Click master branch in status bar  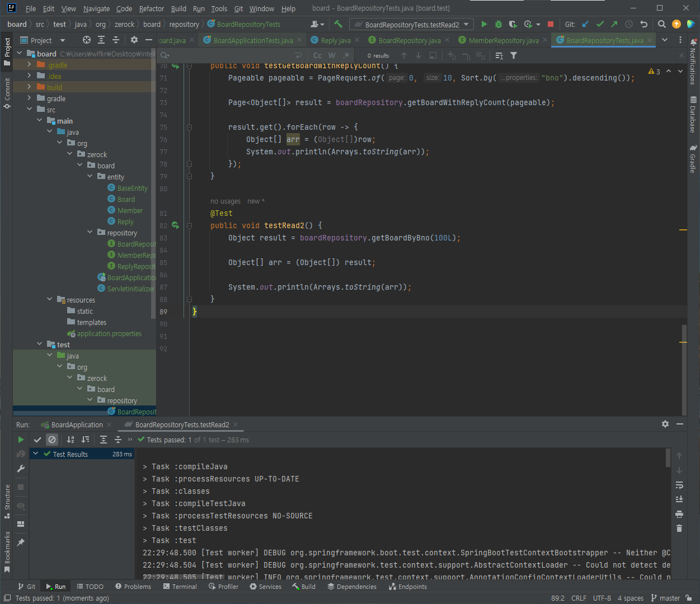tap(665, 598)
